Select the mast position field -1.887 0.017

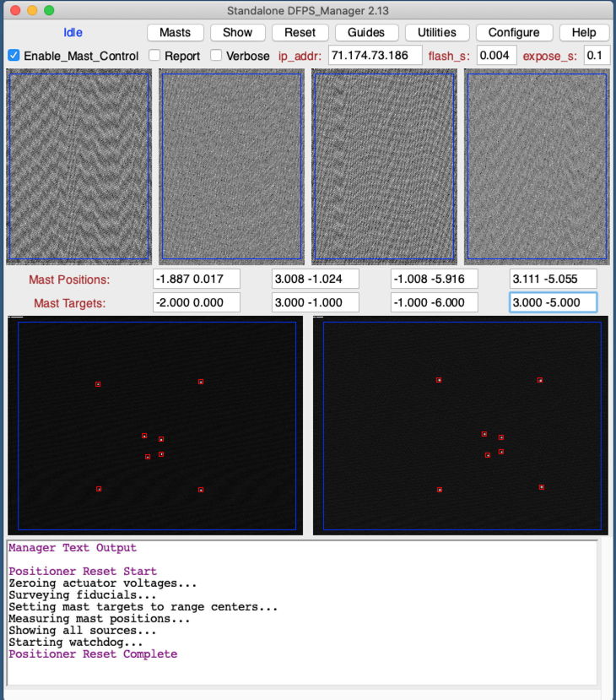197,279
